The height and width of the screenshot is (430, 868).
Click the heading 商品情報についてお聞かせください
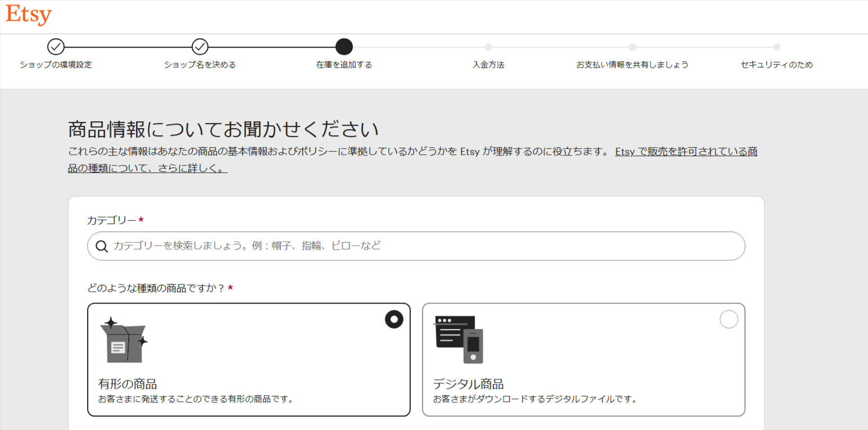(223, 129)
